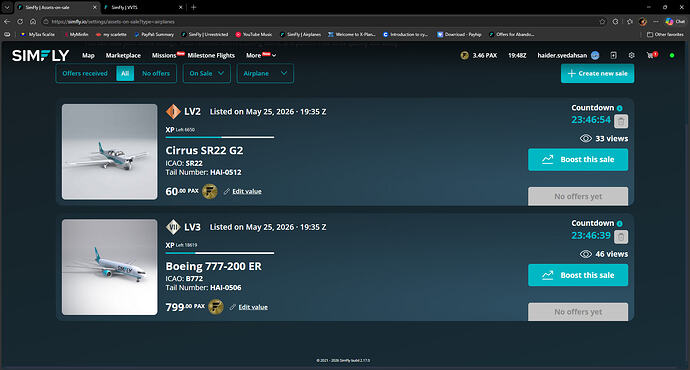The height and width of the screenshot is (370, 690).
Task: Click tail number HAI-0506
Action: (226, 288)
